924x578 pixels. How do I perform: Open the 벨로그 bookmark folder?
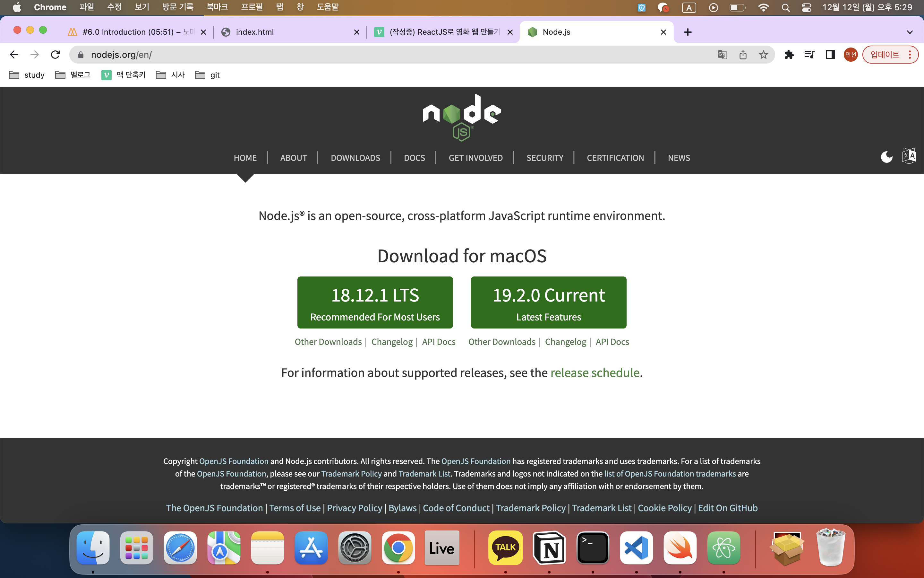click(73, 75)
